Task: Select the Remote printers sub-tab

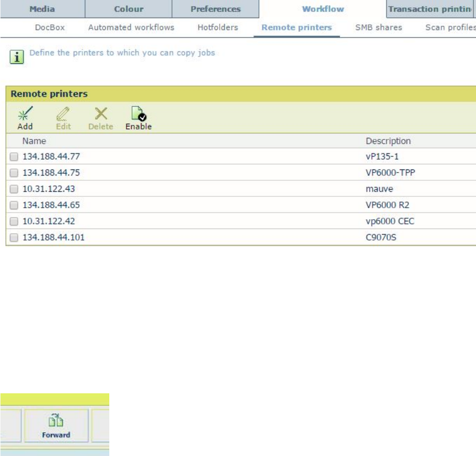Action: (x=297, y=27)
